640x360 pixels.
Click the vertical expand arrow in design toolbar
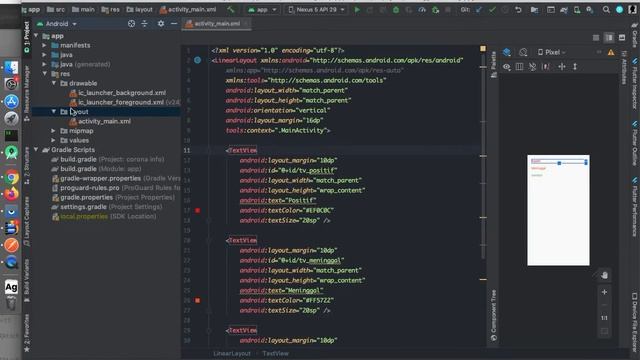point(575,67)
